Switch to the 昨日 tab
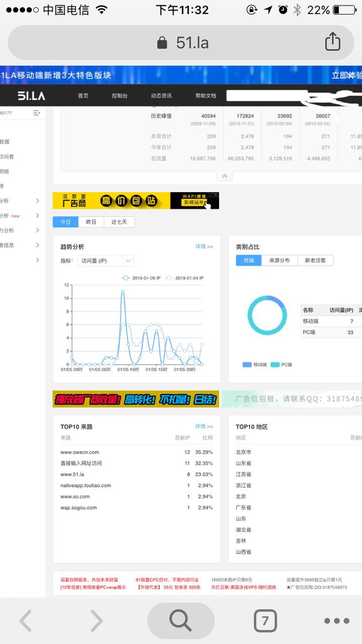362x644 pixels. pos(91,222)
